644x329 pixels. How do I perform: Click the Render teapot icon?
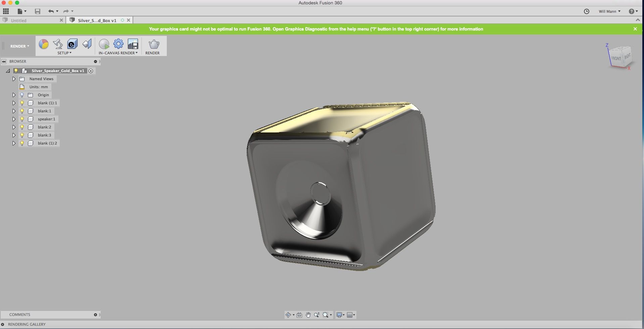pos(153,44)
